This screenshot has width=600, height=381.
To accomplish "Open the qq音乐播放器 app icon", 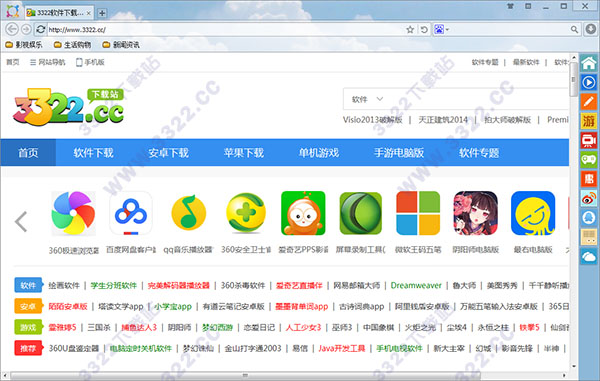I will [x=188, y=213].
